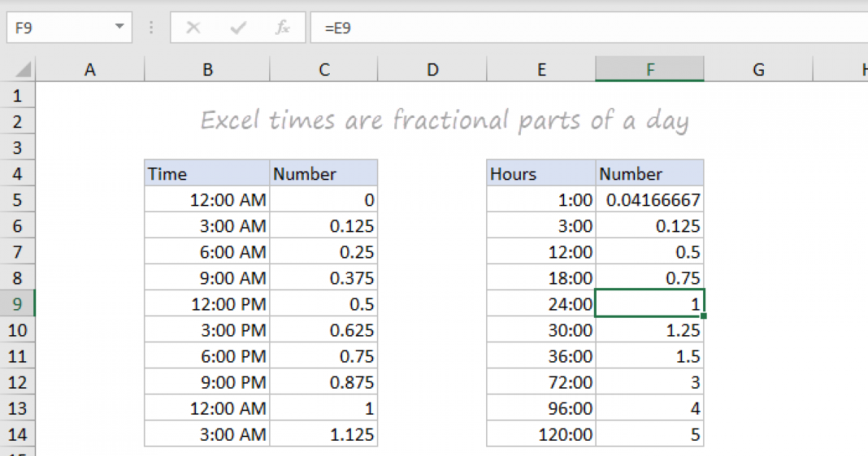Select the cell containing 96:00
868x456 pixels.
pos(541,408)
